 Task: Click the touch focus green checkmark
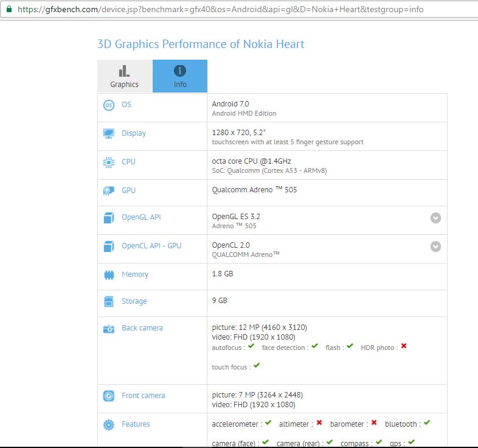click(257, 365)
